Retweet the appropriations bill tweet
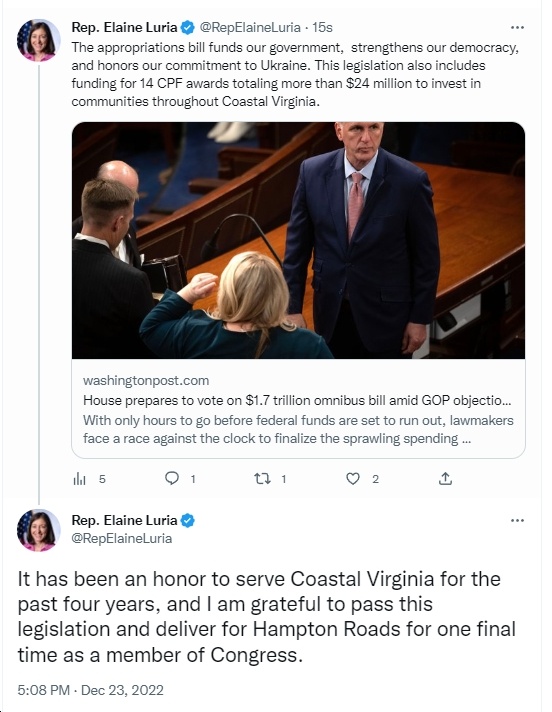Screen dimensions: 552x712 click(x=262, y=478)
